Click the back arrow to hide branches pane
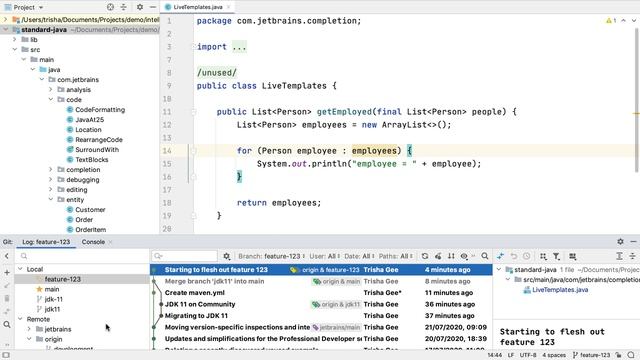 (7, 256)
